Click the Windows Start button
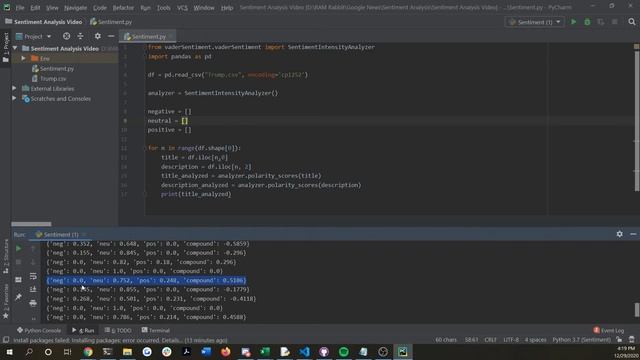Viewport: 640px width, 360px height. [x=9, y=352]
